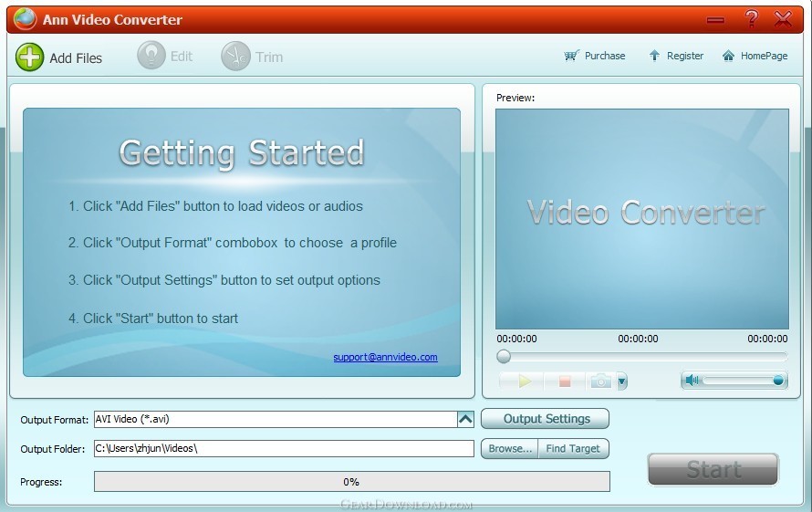Adjust the volume slider
Screen dimensions: 812x512
click(744, 381)
